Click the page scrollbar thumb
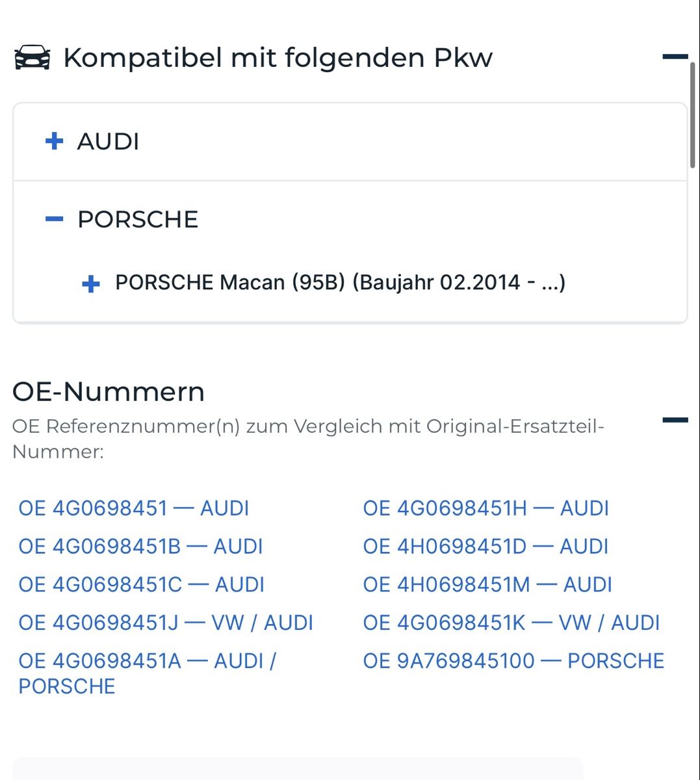This screenshot has height=780, width=700. pos(693,117)
